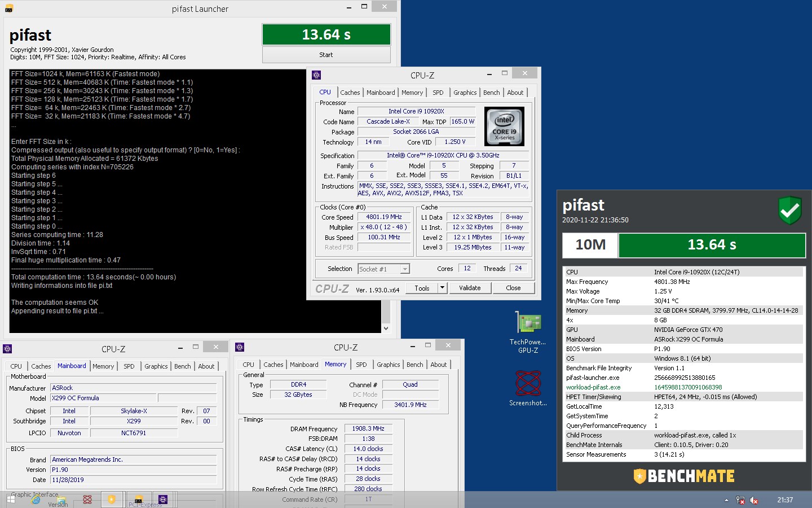Open the SPD tab in the Memory window

tap(361, 365)
